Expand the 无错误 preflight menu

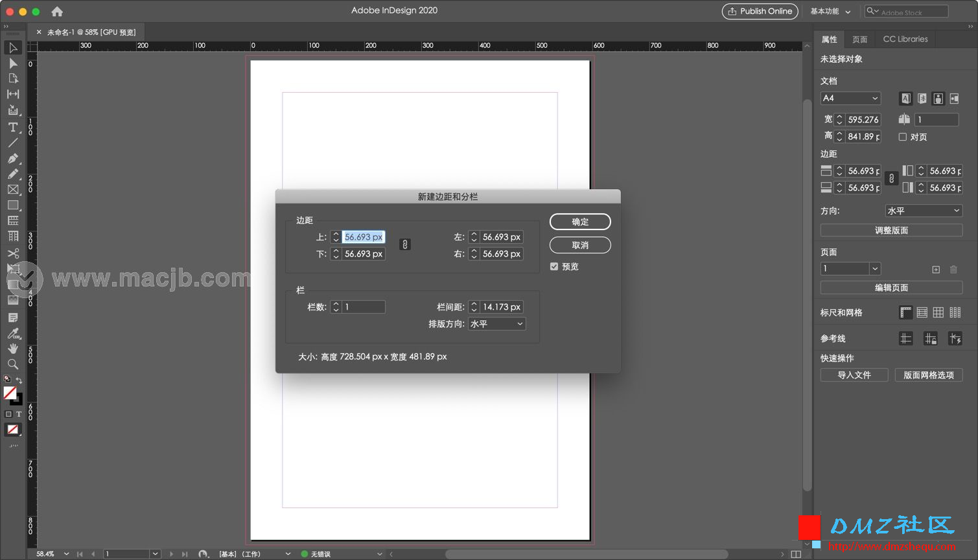click(380, 554)
